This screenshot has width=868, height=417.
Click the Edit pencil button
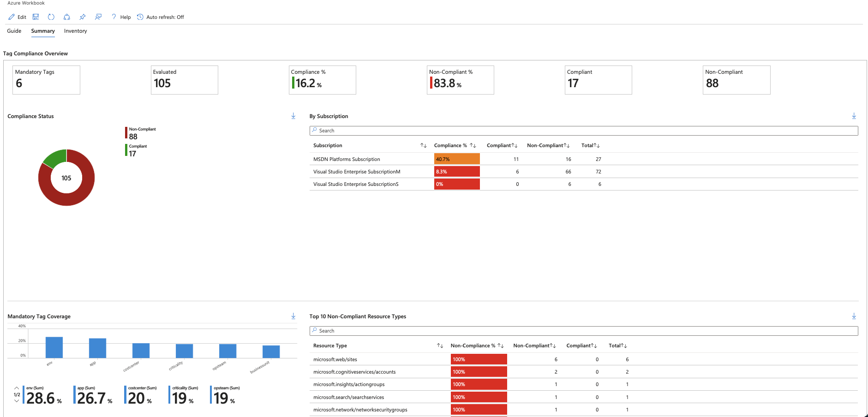[17, 17]
